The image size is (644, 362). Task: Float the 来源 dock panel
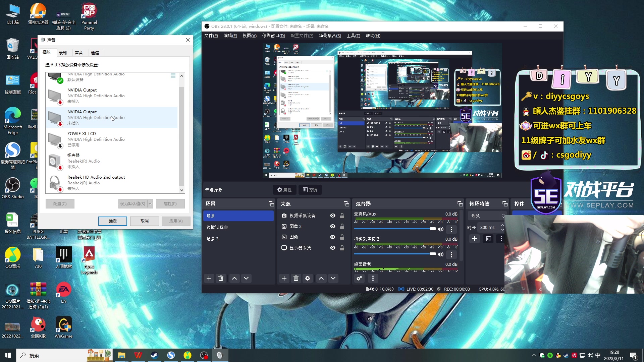346,204
